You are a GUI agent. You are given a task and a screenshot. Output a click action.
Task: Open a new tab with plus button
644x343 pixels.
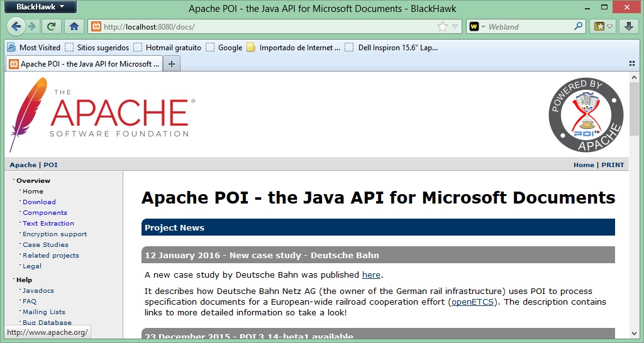(172, 64)
